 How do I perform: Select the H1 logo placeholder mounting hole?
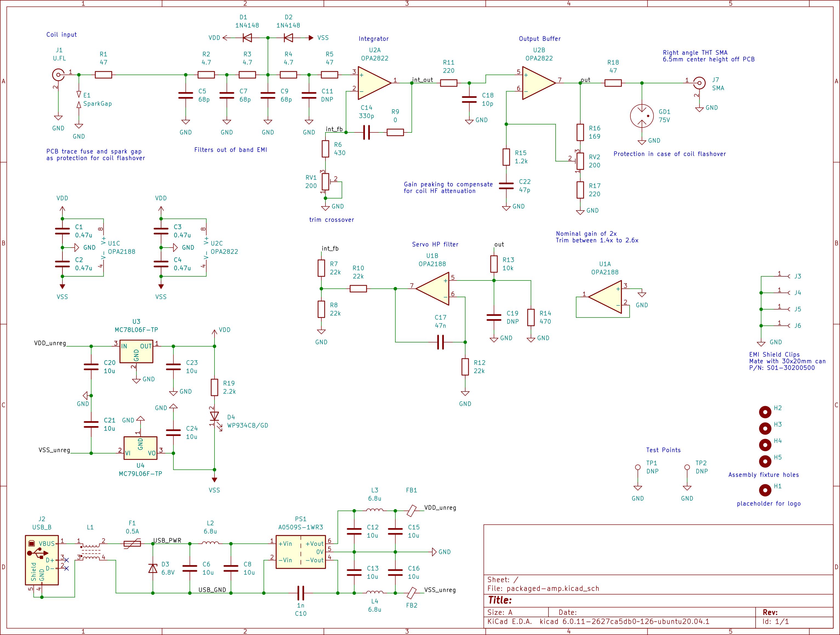pos(765,490)
